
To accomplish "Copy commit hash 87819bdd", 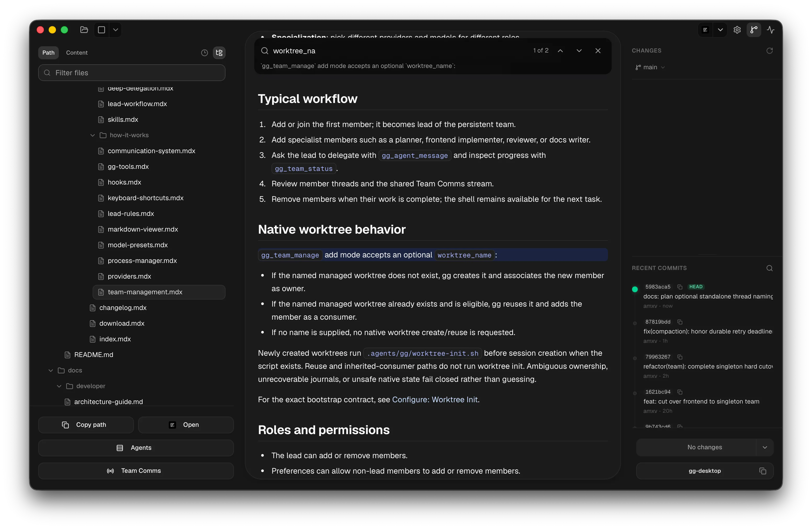I will (680, 322).
